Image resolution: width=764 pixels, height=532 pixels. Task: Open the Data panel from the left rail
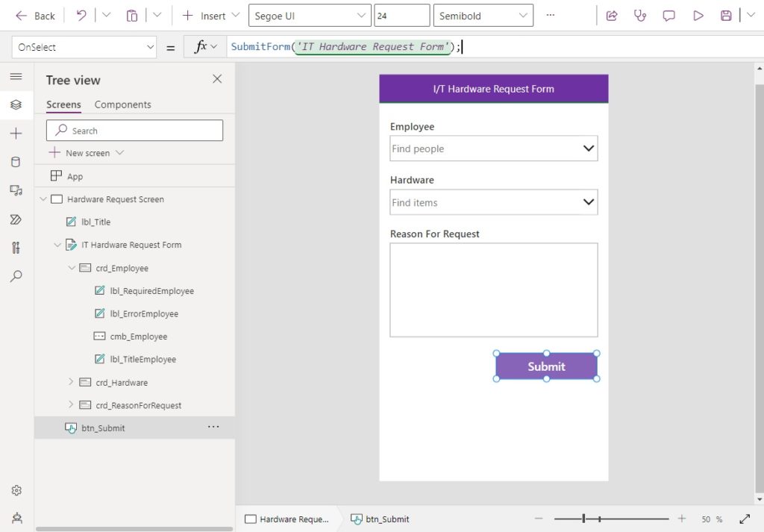16,161
